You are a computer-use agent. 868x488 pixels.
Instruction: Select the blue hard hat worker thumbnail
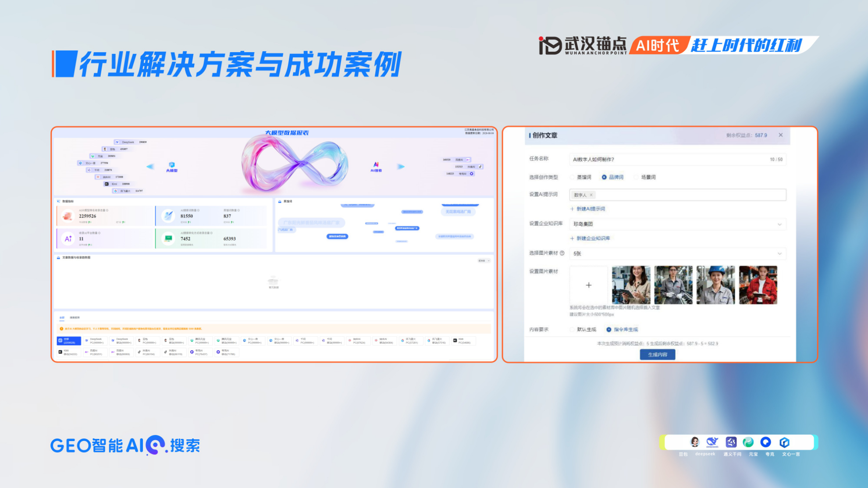715,285
